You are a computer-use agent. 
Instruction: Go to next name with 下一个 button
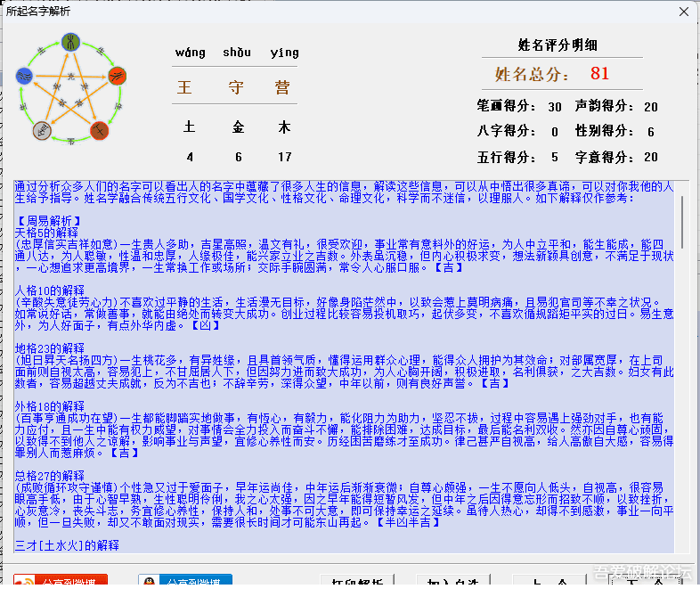[645, 580]
